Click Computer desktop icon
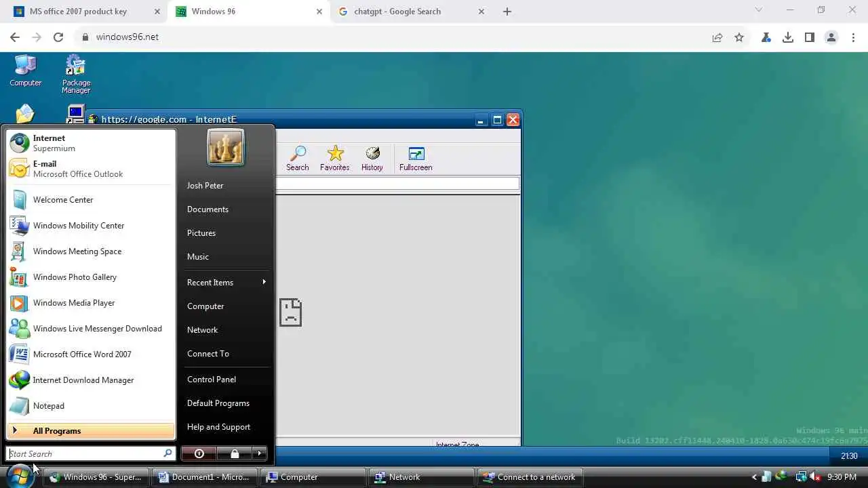 (26, 71)
